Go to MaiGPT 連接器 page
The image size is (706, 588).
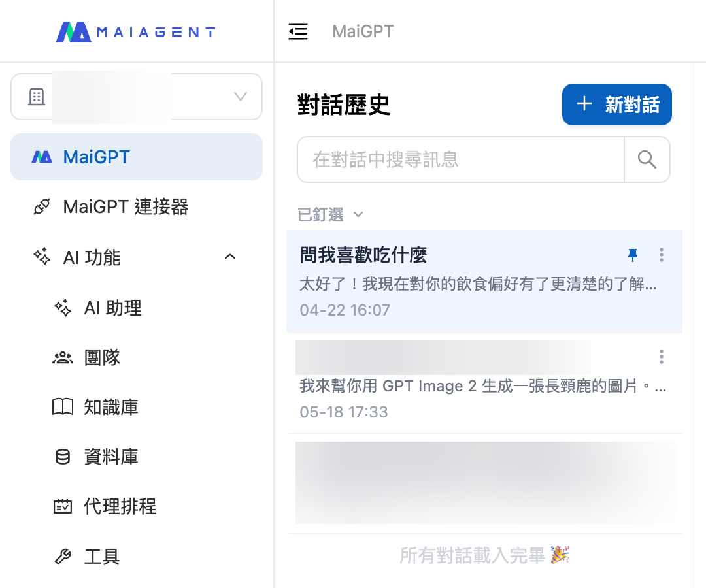pyautogui.click(x=137, y=207)
